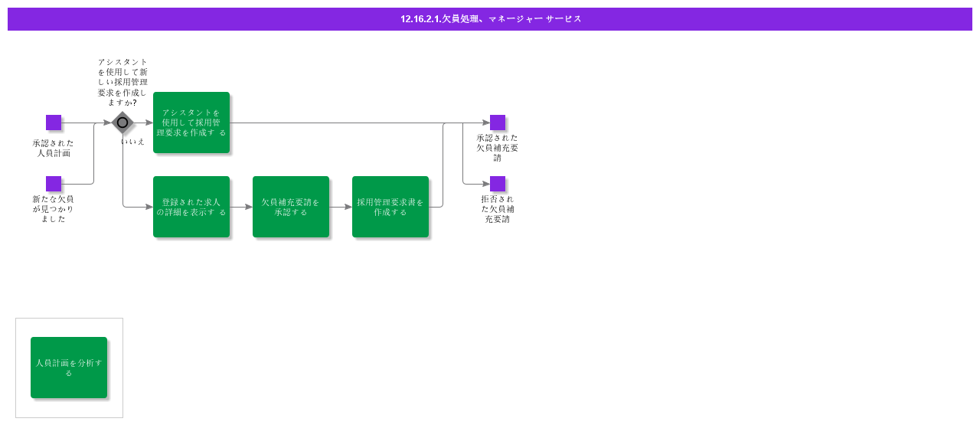This screenshot has height=425, width=980.
Task: Click the purple title bar 12.16.2.1.欠員処理
Action: (x=490, y=19)
